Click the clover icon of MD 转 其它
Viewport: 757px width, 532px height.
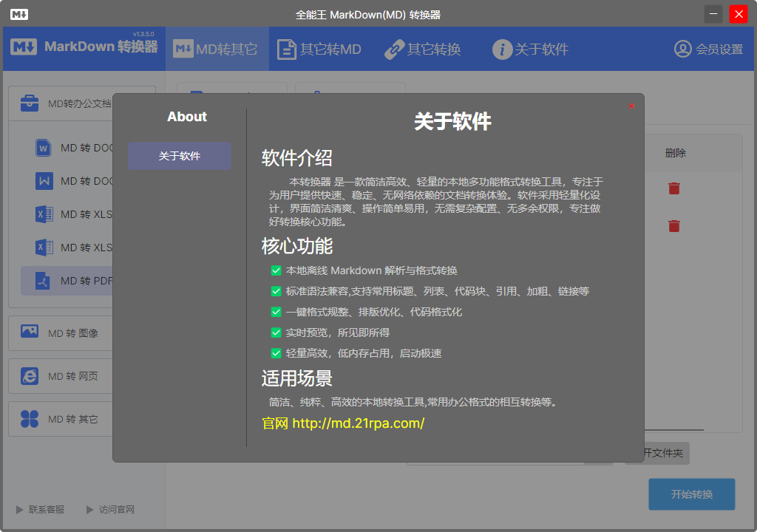pyautogui.click(x=30, y=419)
